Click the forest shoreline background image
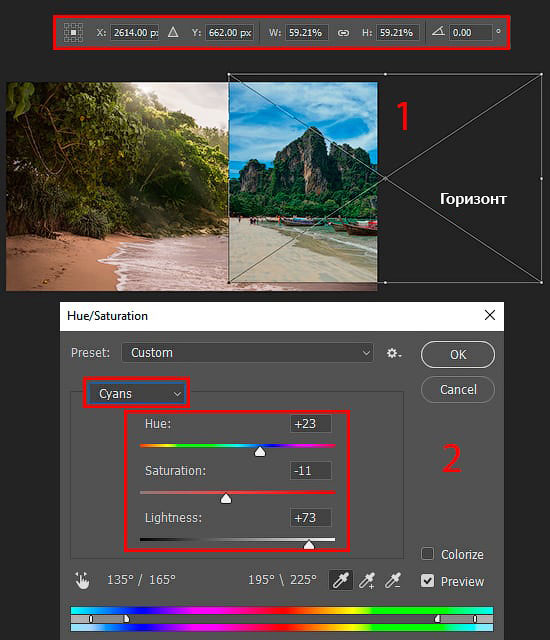Screen dimensions: 550x640 click(117, 187)
